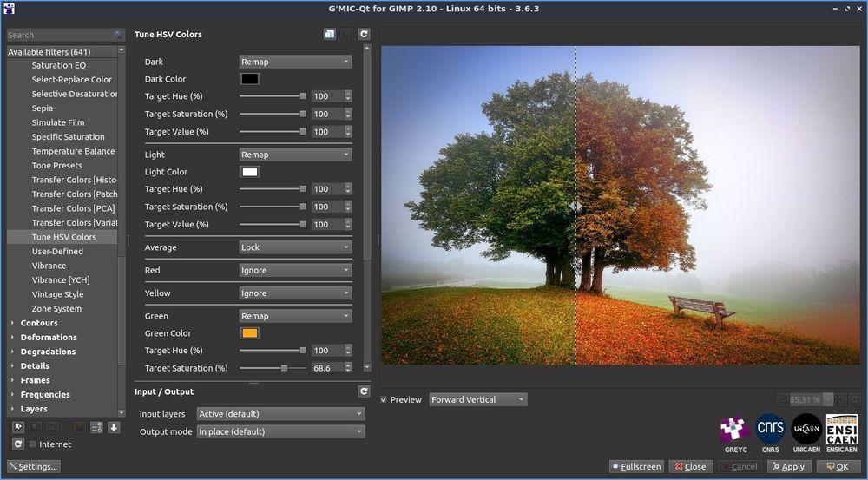Expand the Details filter category
The width and height of the screenshot is (868, 480).
[x=13, y=366]
